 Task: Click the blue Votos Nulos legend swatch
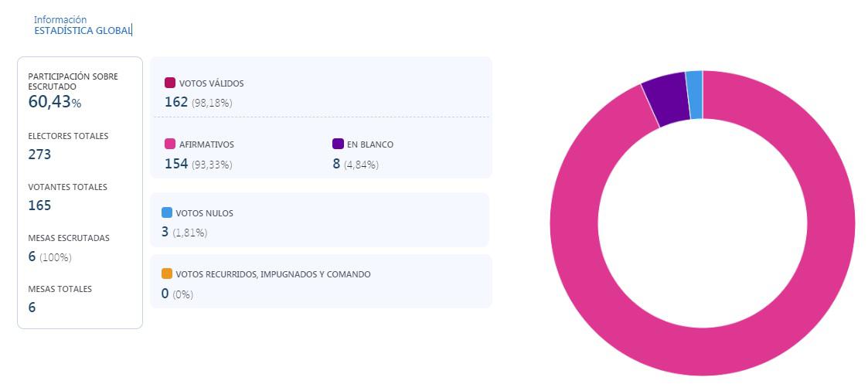(167, 212)
